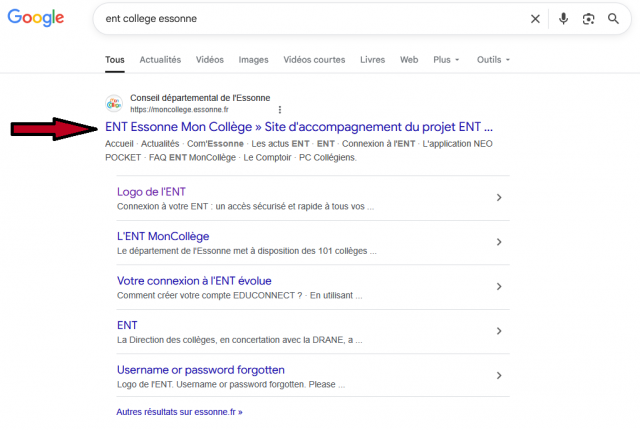Click Autres résultats sur essonne.fr link
The image size is (640, 430).
pyautogui.click(x=179, y=411)
